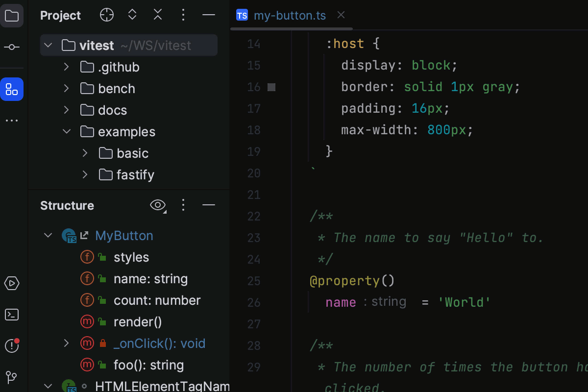Select Opened File with the crosshair icon
This screenshot has height=392, width=588.
coord(106,15)
